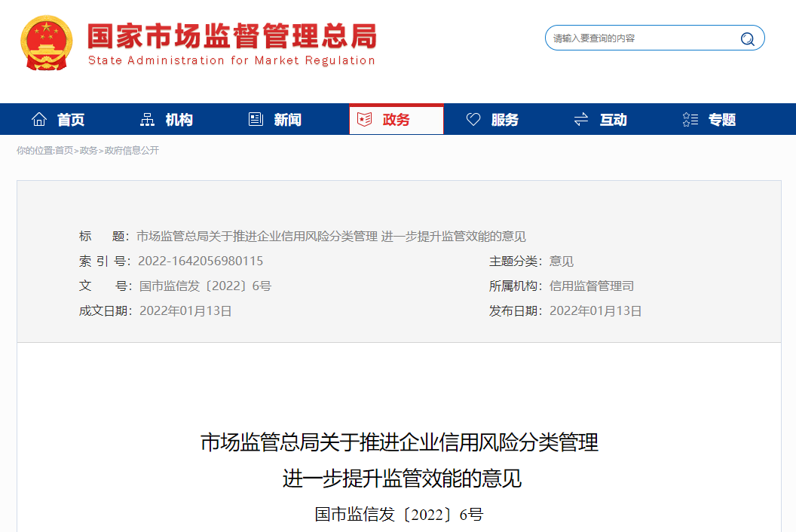Click the list icon beside 专题
This screenshot has height=532, width=796.
click(690, 119)
